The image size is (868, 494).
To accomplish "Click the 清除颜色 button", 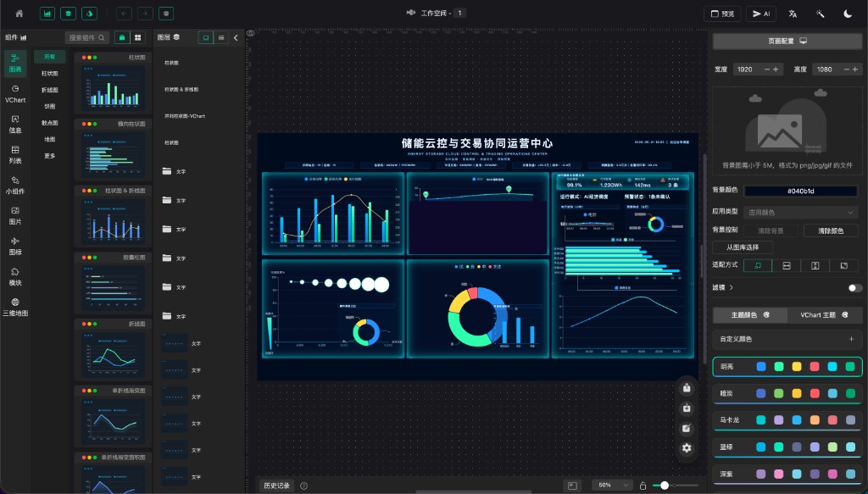I will (831, 230).
